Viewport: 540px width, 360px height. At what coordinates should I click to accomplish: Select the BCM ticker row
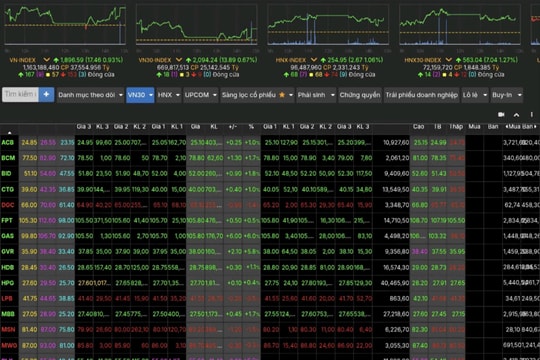coord(8,158)
